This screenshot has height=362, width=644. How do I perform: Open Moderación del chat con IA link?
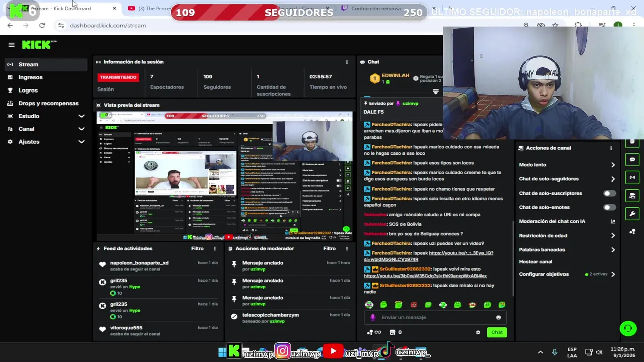567,221
